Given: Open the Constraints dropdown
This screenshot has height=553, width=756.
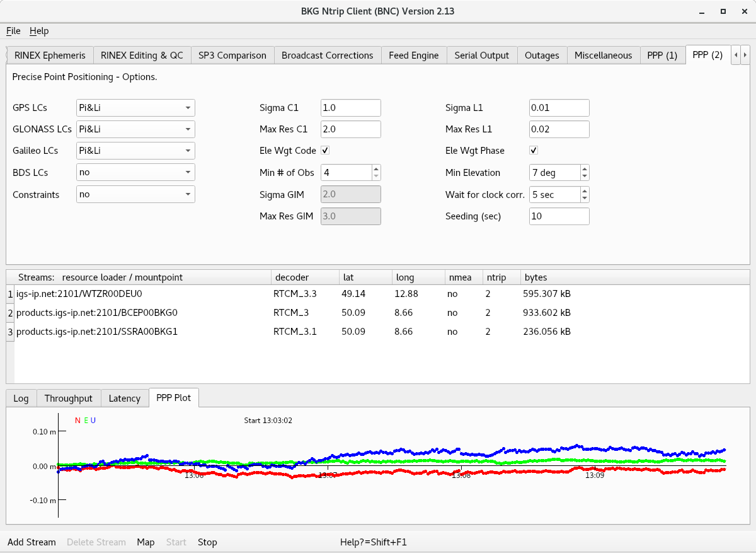Looking at the screenshot, I should pyautogui.click(x=135, y=194).
